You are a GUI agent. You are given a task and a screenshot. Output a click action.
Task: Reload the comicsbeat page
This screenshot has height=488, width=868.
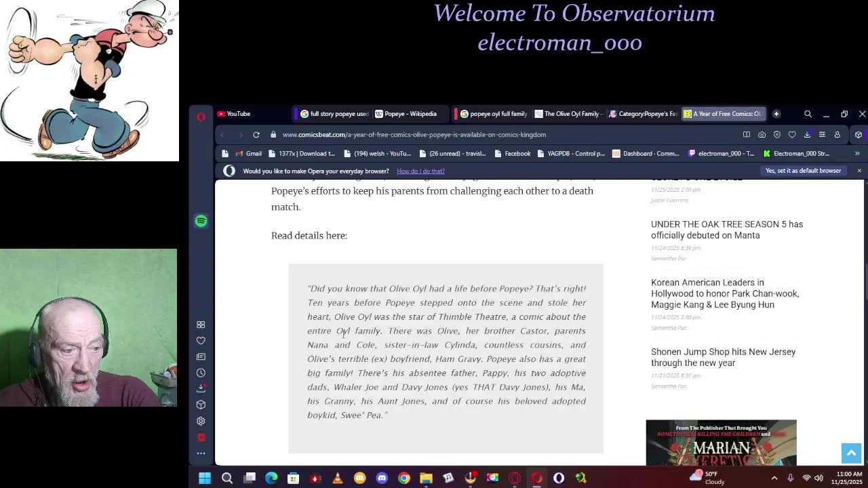256,135
